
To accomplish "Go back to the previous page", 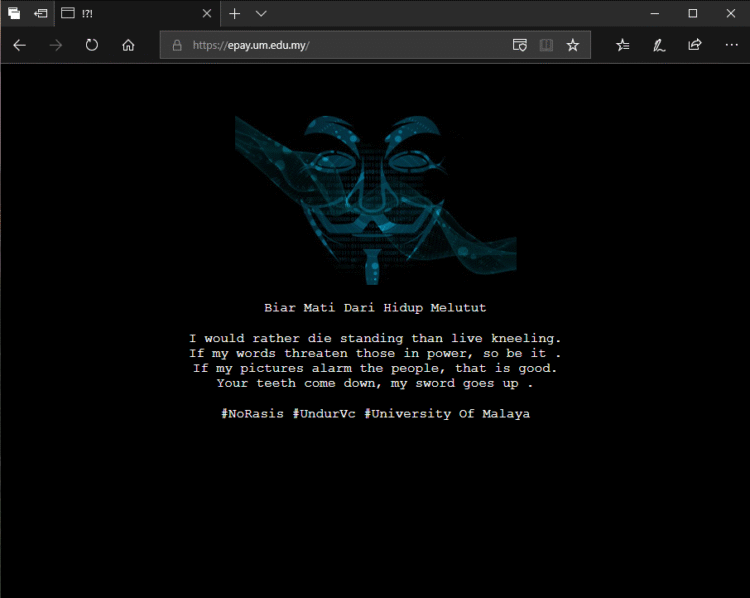I will coord(20,45).
